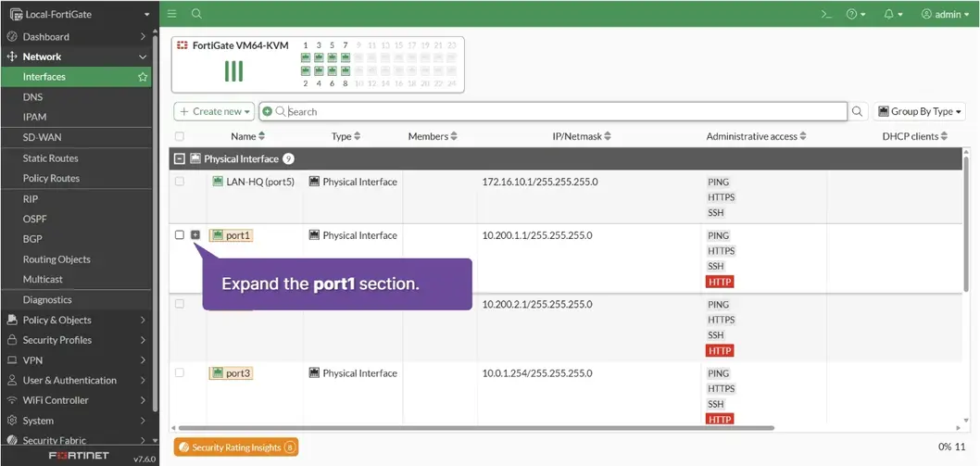Collapse the Physical Interface group

180,158
